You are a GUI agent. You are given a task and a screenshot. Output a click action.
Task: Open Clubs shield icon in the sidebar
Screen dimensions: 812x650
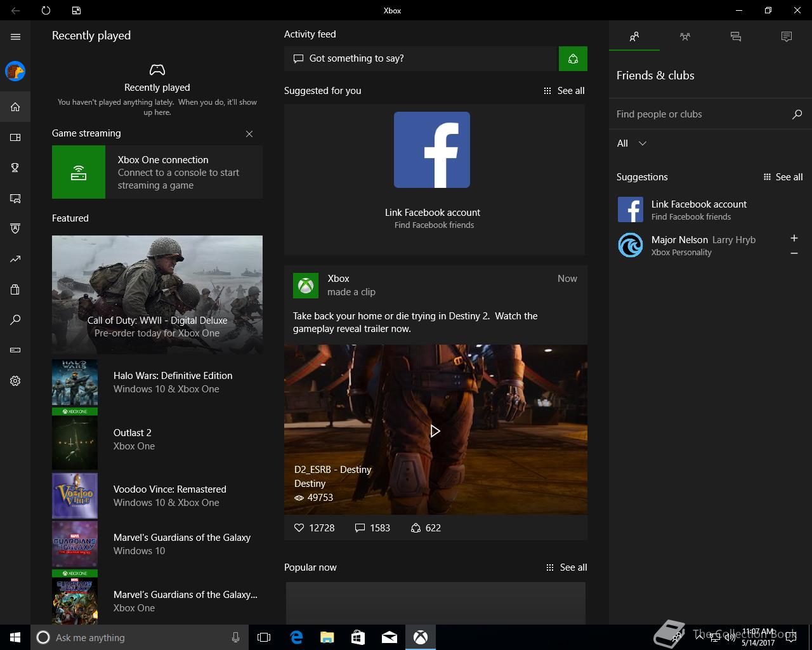pyautogui.click(x=15, y=229)
